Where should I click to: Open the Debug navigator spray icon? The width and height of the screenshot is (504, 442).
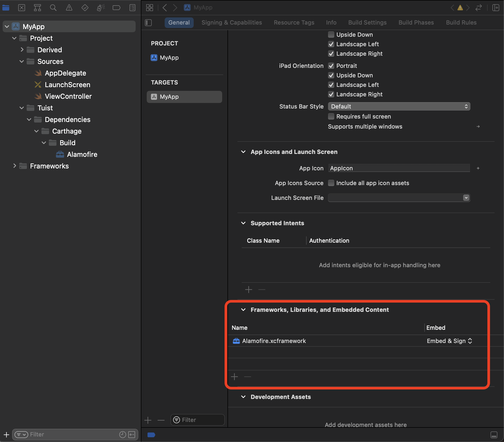pos(101,8)
